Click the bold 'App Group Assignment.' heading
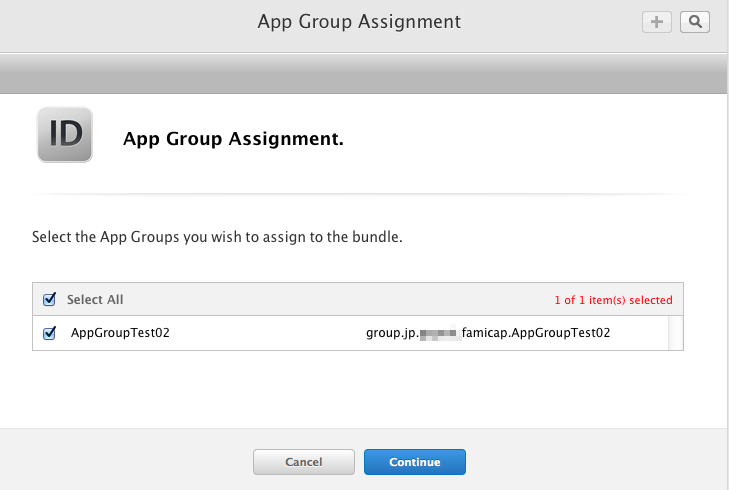The height and width of the screenshot is (490, 729). pyautogui.click(x=233, y=139)
